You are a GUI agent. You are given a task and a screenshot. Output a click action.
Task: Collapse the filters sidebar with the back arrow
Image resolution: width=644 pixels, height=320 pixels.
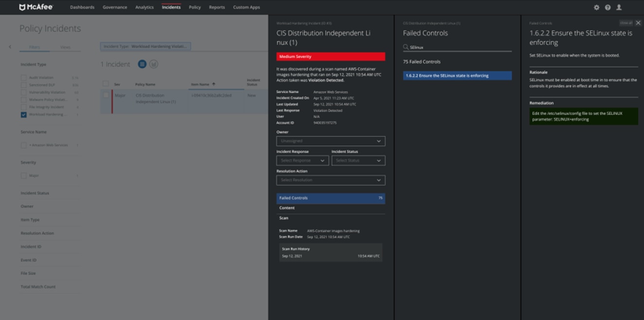(10, 47)
